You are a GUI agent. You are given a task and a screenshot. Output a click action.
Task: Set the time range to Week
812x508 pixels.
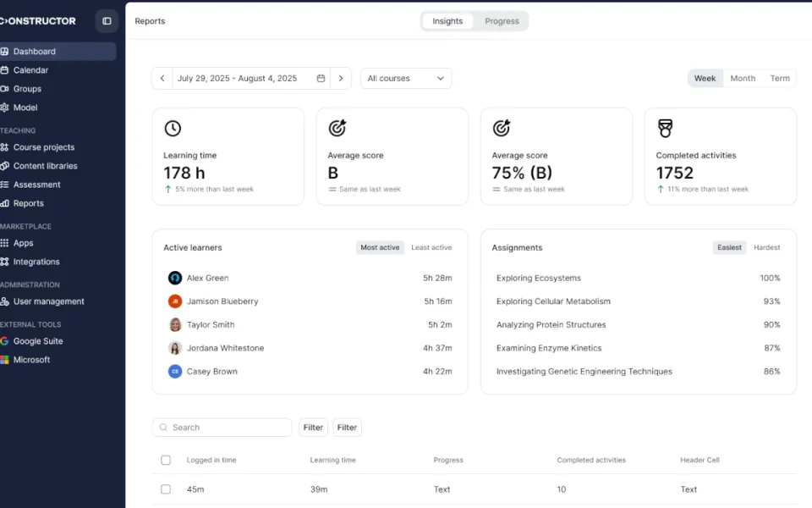pos(705,78)
